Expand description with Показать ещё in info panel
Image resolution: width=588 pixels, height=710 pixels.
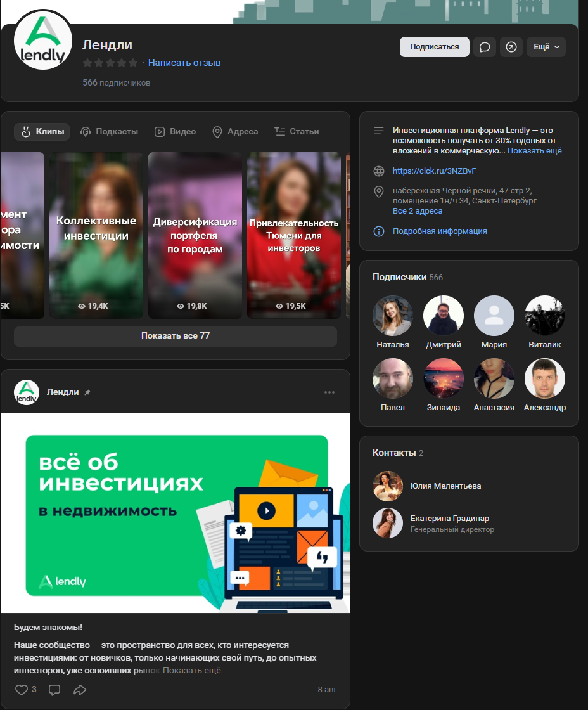[x=534, y=151]
